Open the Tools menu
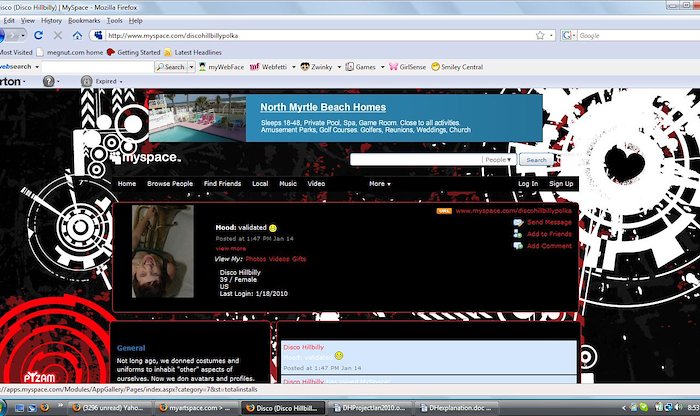The height and width of the screenshot is (416, 700). coord(114,21)
